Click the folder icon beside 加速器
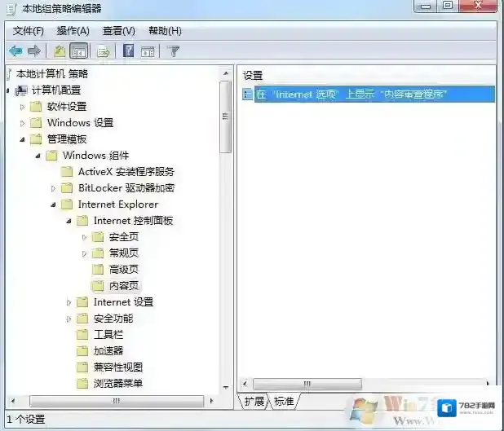 tap(82, 350)
